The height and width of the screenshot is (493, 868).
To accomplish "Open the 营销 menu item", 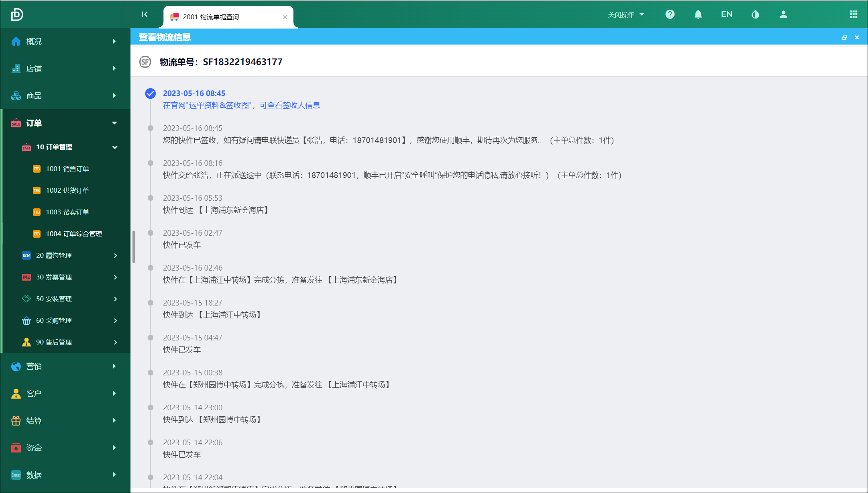I will pyautogui.click(x=65, y=367).
